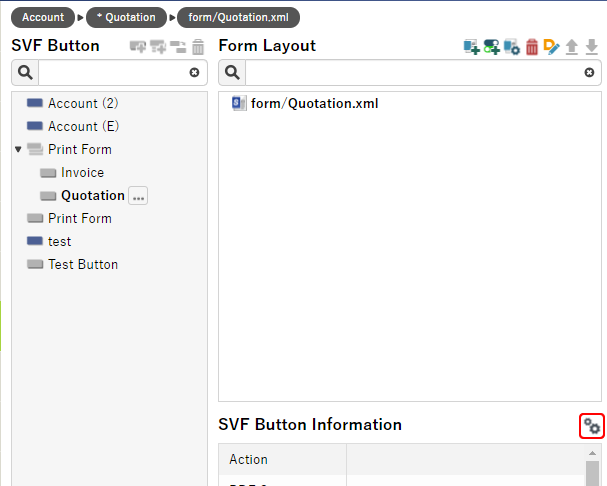Select the ungrouped Print Form button

coord(80,218)
